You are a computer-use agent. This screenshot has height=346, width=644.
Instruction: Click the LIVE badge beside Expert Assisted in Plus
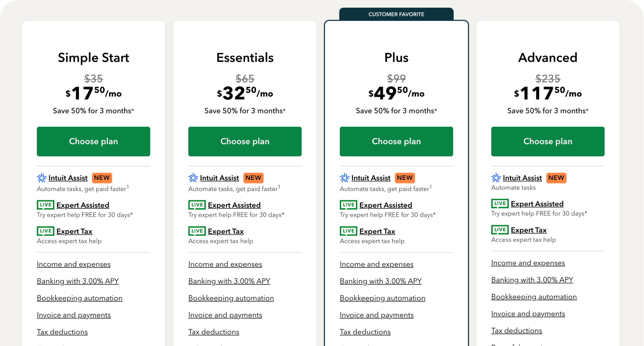click(348, 205)
